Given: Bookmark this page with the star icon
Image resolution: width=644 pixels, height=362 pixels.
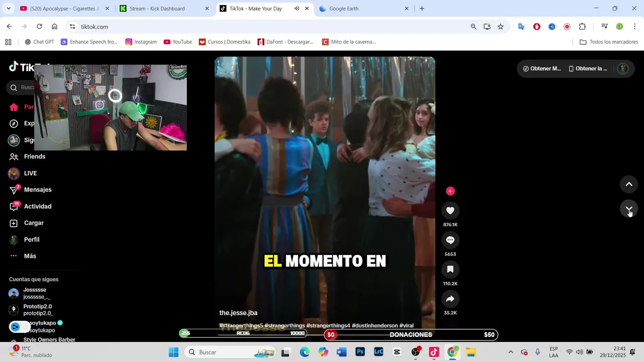Looking at the screenshot, I should (x=501, y=27).
